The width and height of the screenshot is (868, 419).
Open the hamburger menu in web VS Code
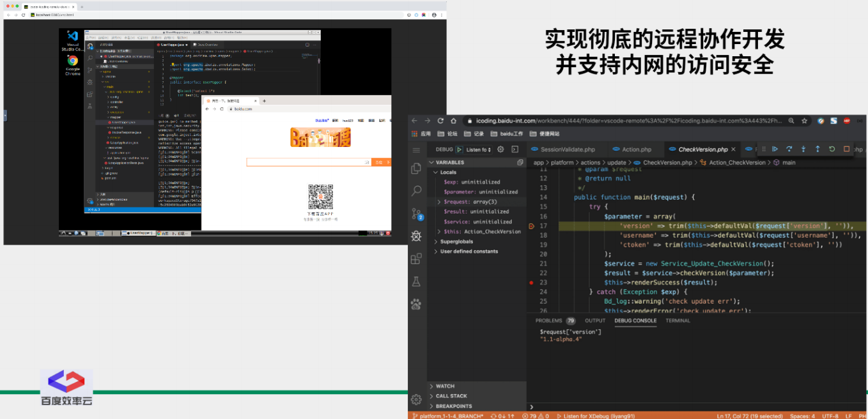416,150
